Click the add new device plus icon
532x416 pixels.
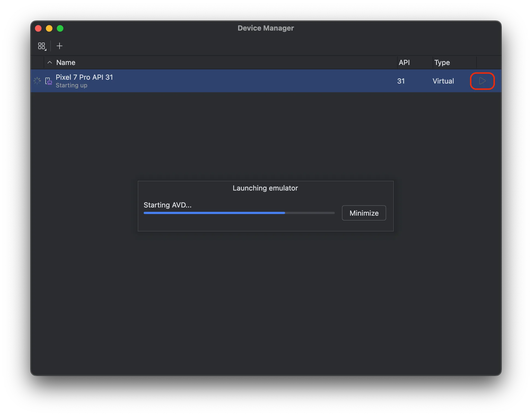[60, 46]
